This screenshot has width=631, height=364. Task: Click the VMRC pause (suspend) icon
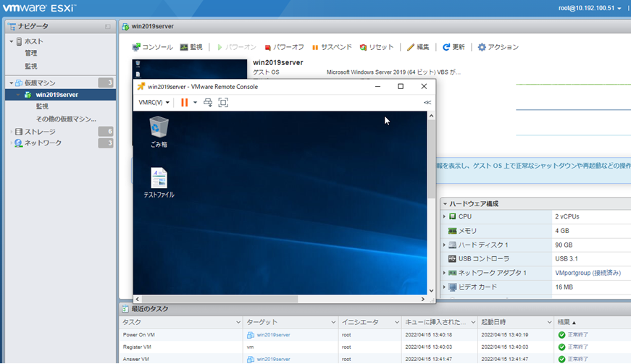[x=184, y=103]
